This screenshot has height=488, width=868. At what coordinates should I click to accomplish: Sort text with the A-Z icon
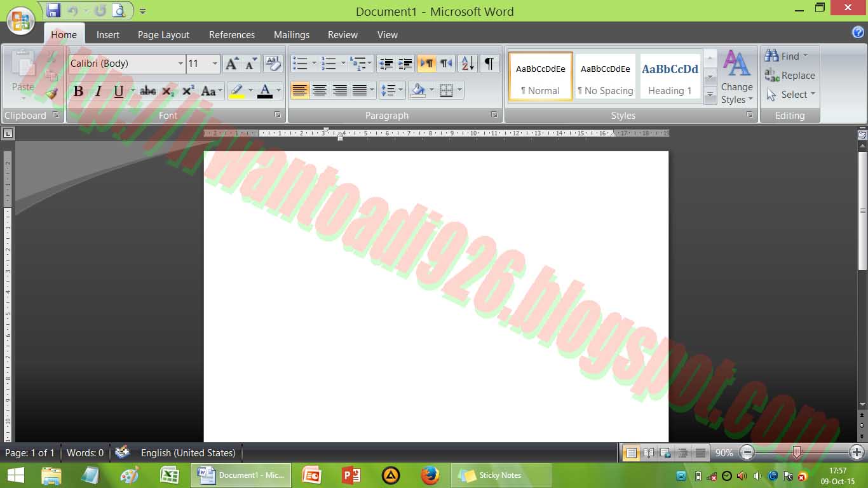tap(468, 64)
